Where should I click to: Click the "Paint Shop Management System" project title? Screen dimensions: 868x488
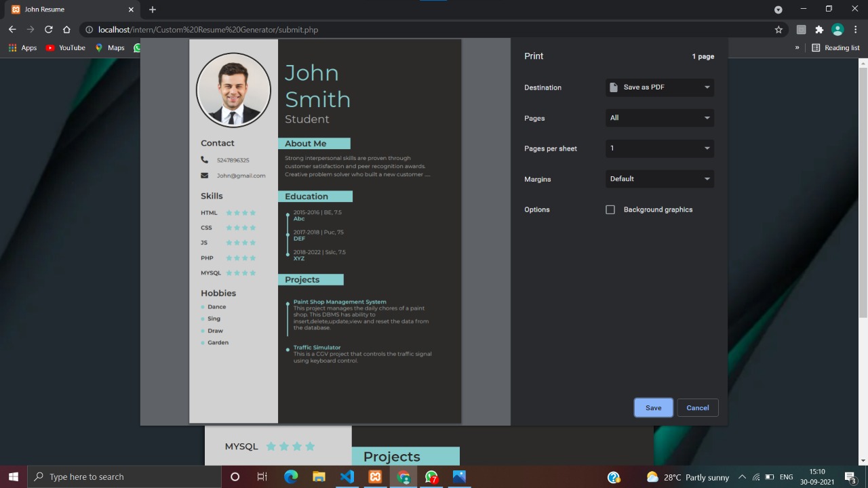[x=340, y=302]
